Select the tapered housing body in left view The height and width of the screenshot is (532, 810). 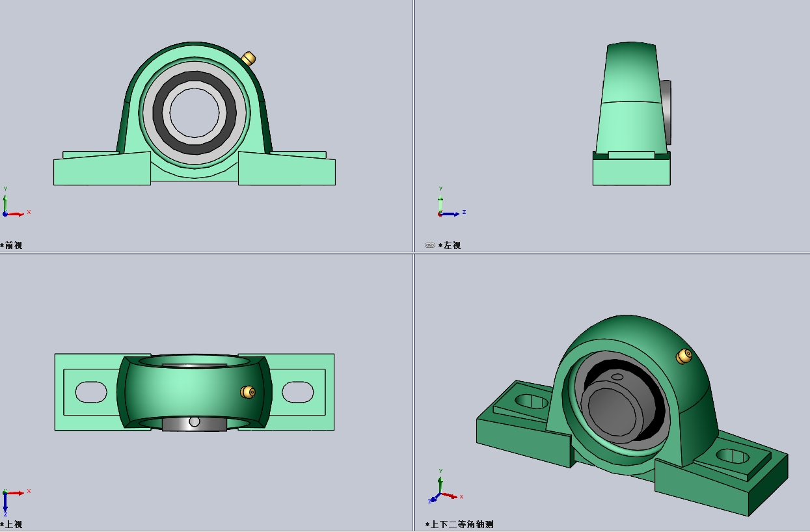point(631,98)
